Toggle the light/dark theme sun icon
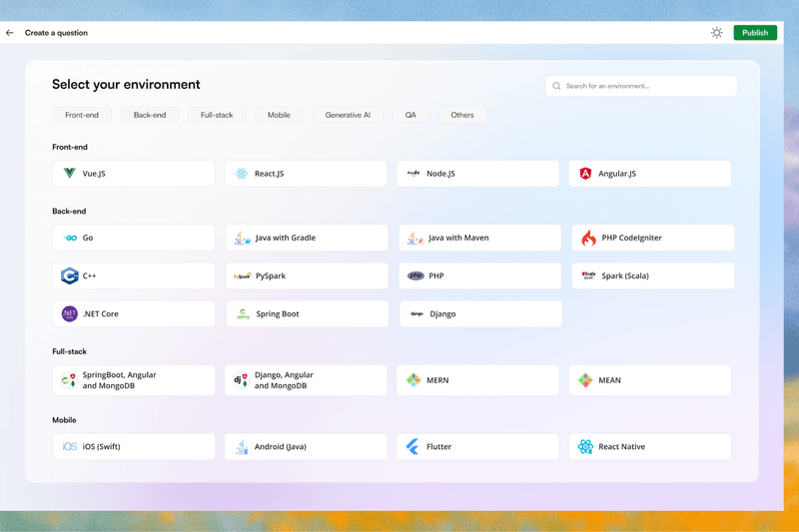 [716, 33]
